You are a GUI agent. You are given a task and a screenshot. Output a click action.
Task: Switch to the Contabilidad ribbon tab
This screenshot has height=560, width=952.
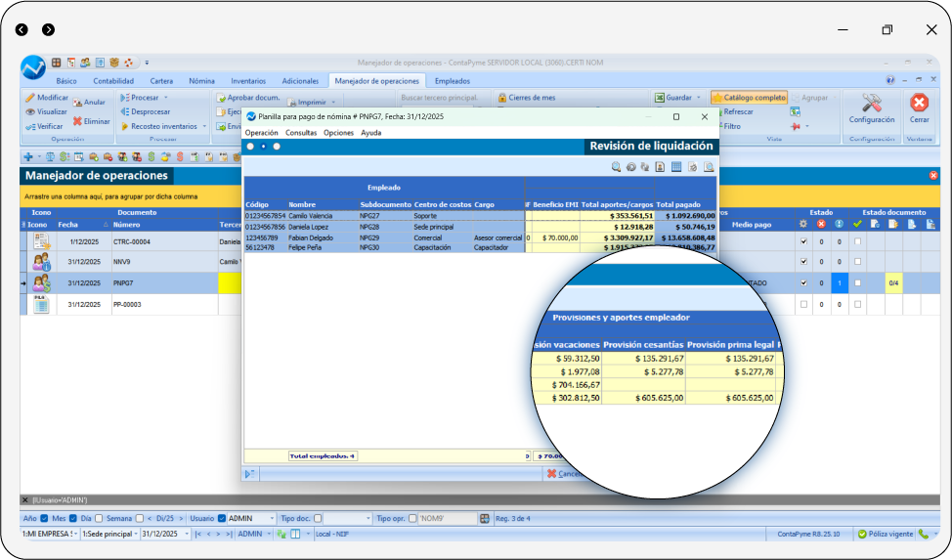coord(113,81)
